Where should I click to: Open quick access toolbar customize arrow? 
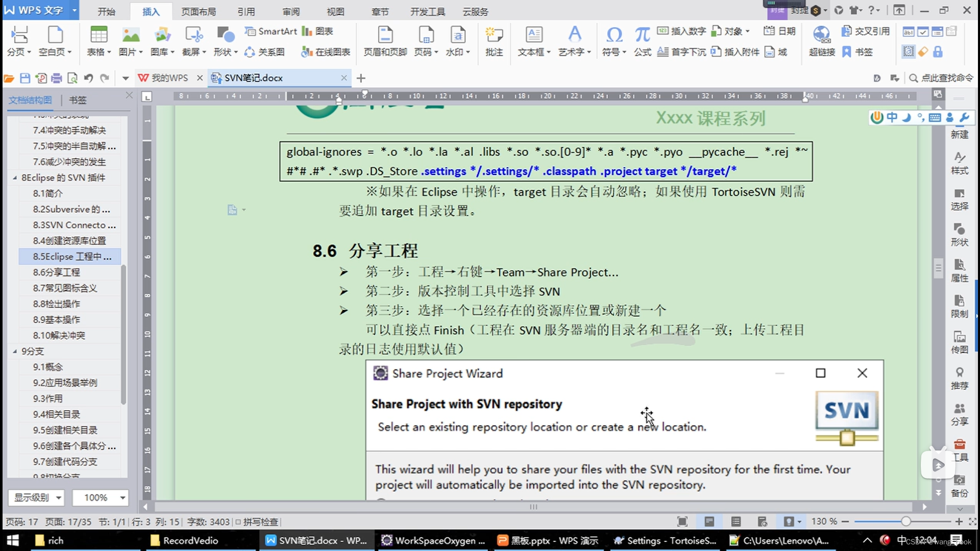click(x=125, y=78)
